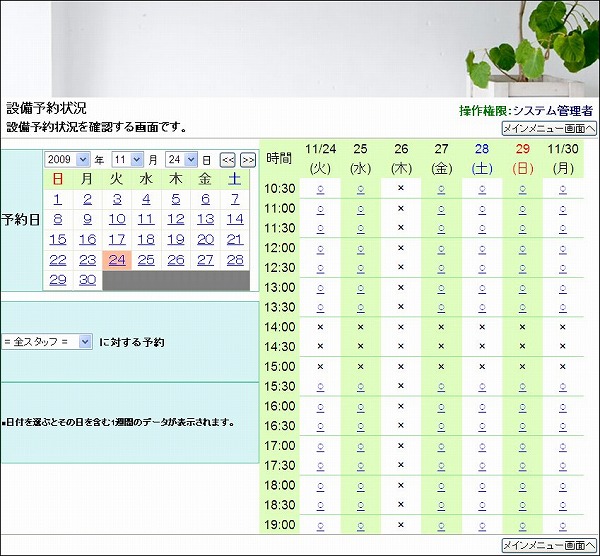The height and width of the screenshot is (556, 600).
Task: Reserve 19:00 slot on 28 (土)
Action: pos(482,526)
